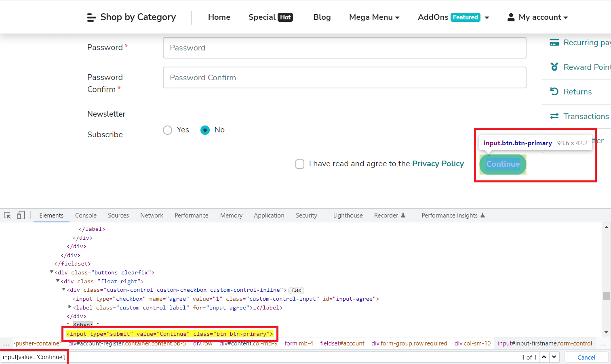Click the Recurring payments card icon
The width and height of the screenshot is (611, 364).
554,42
